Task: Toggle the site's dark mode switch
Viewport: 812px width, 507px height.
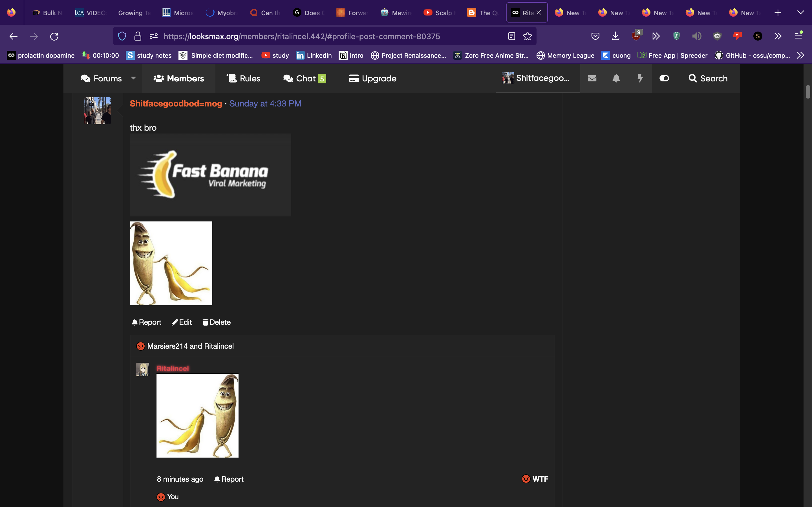Action: (x=664, y=78)
